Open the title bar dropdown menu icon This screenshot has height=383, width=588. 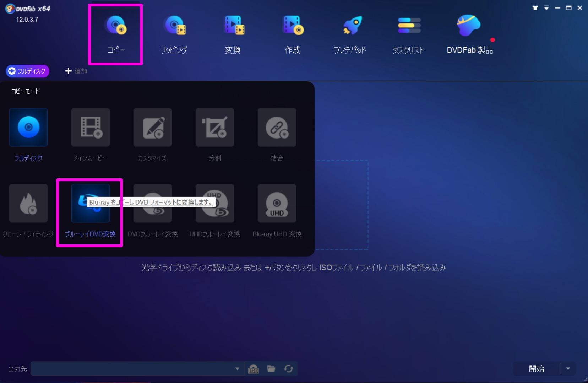click(546, 8)
